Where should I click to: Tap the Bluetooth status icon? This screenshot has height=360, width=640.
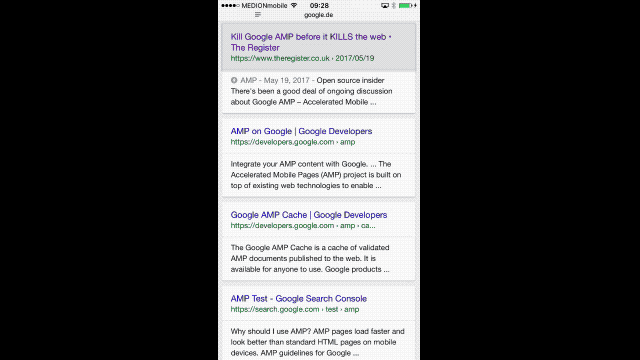[x=393, y=5]
